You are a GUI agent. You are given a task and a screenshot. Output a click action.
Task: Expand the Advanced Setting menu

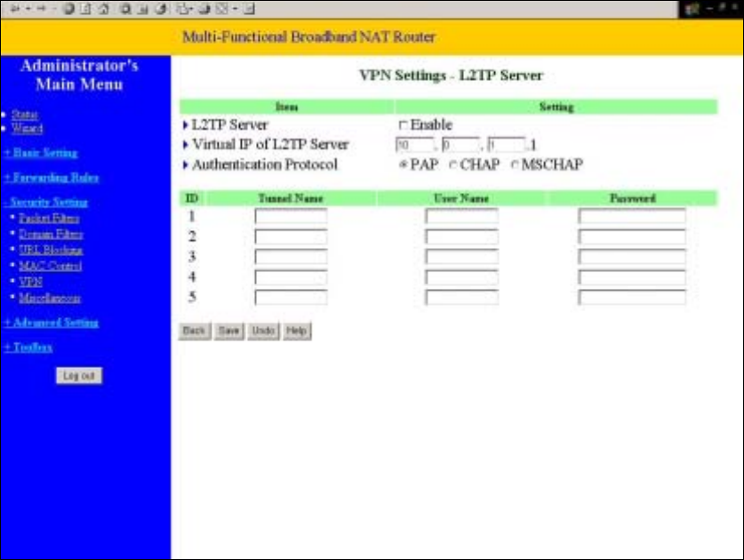click(x=52, y=323)
